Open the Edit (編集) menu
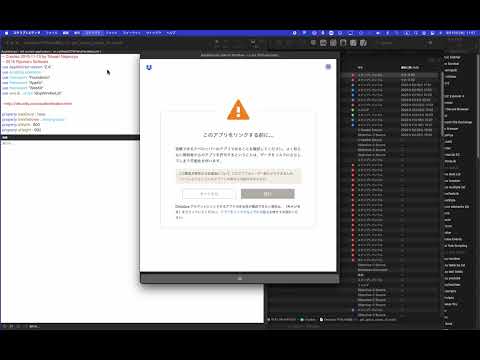 coord(66,33)
